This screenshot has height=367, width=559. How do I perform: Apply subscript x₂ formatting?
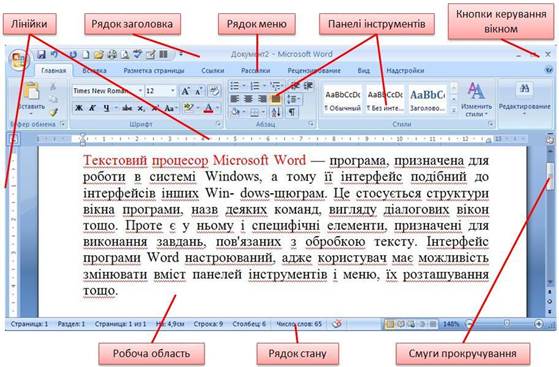coord(141,108)
